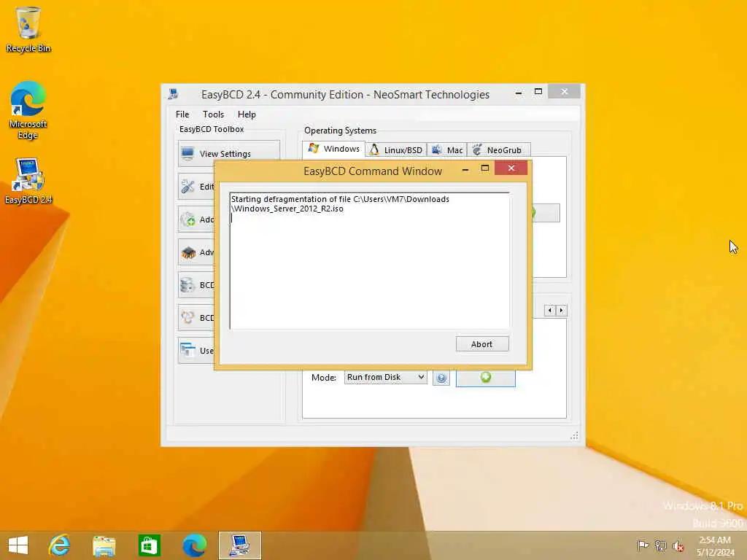Click the Edit Boot Menu tools icon
The width and height of the screenshot is (747, 560).
click(x=187, y=187)
